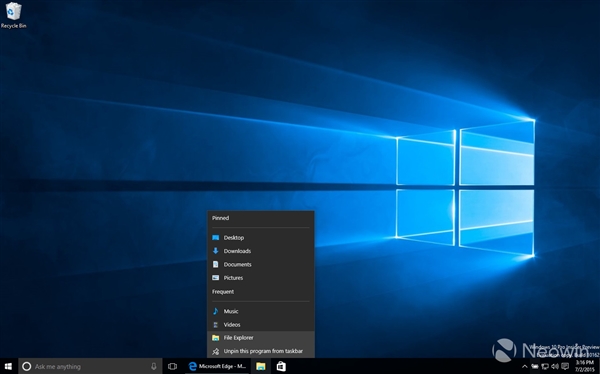Open pinned Documents in jump list

click(x=261, y=265)
